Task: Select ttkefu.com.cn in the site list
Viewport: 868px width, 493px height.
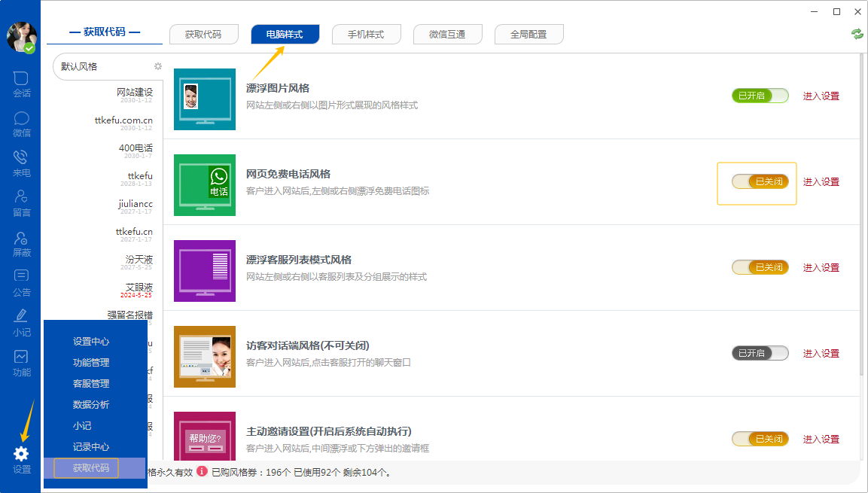Action: [123, 120]
